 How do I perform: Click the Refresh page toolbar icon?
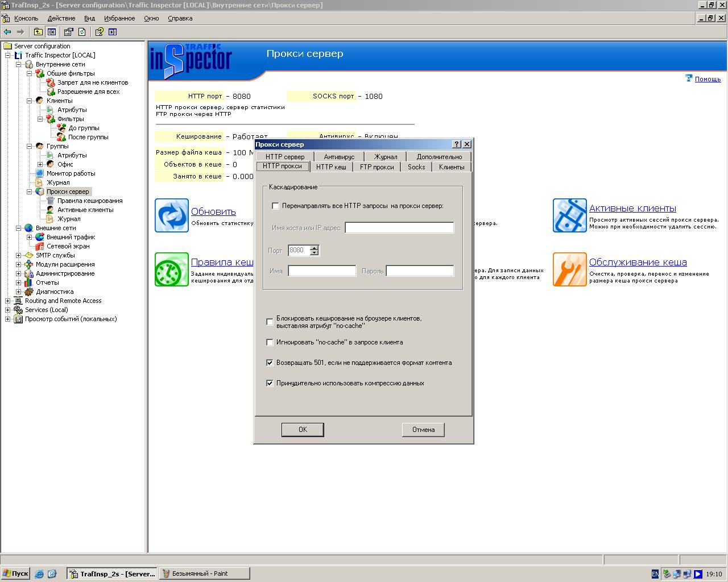tap(82, 32)
